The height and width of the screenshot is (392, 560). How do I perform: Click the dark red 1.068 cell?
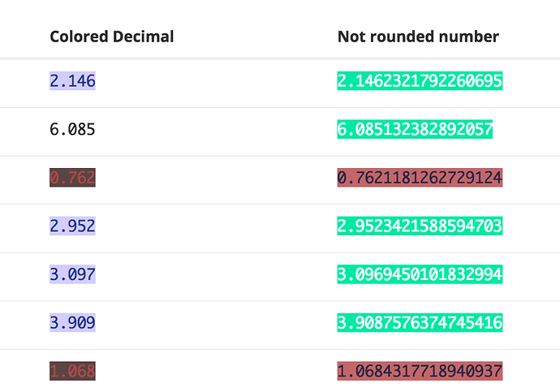[x=72, y=371]
